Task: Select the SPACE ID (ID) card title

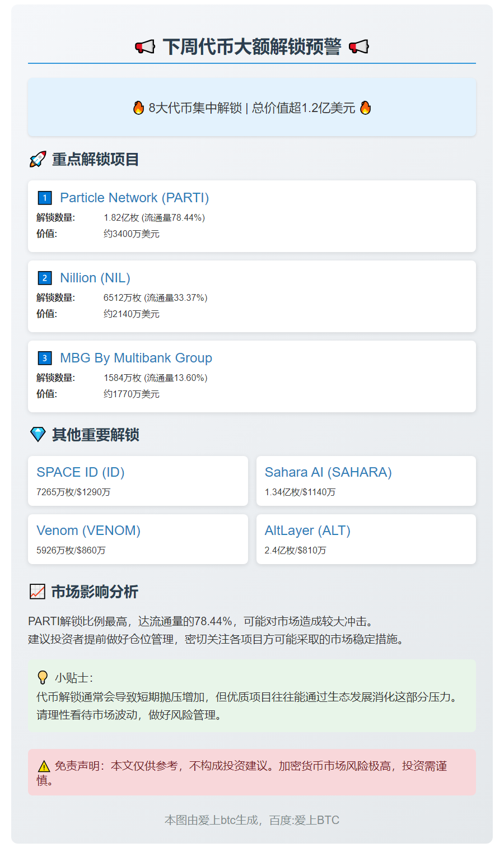Action: pos(81,472)
